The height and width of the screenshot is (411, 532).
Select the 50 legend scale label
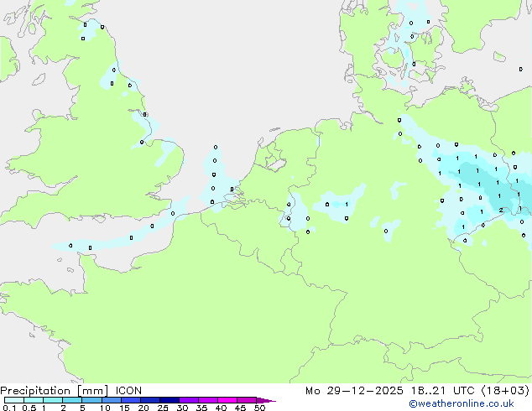(259, 408)
